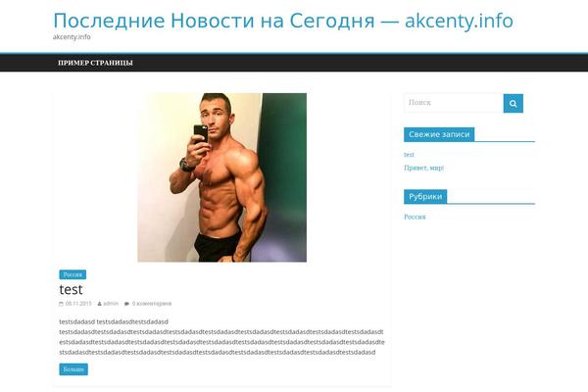This screenshot has width=588, height=392.
Task: Click the blue Россия category tag
Action: pyautogui.click(x=73, y=274)
